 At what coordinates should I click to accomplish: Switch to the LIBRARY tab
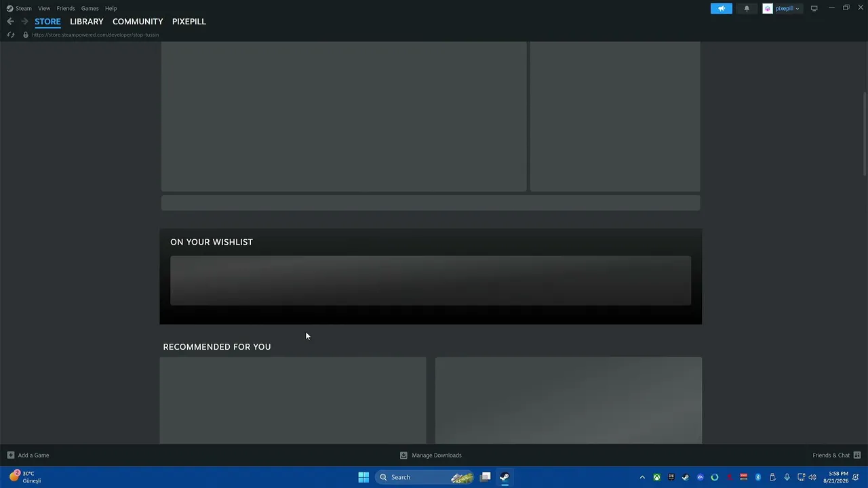pos(86,22)
